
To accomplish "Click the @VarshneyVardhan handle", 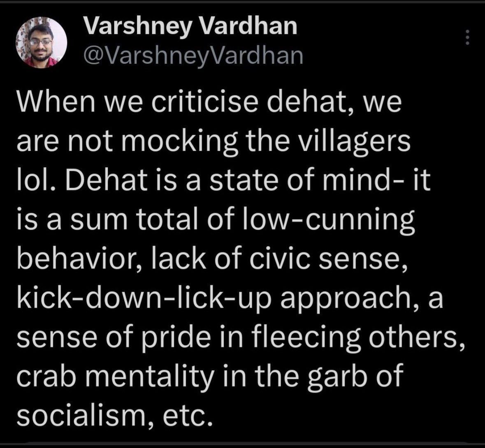I will tap(193, 56).
